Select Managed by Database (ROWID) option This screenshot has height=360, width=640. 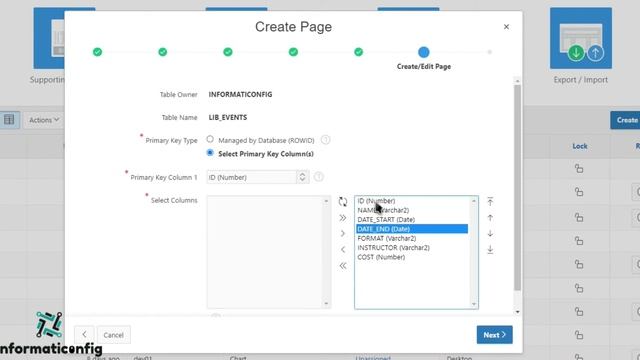click(x=210, y=139)
